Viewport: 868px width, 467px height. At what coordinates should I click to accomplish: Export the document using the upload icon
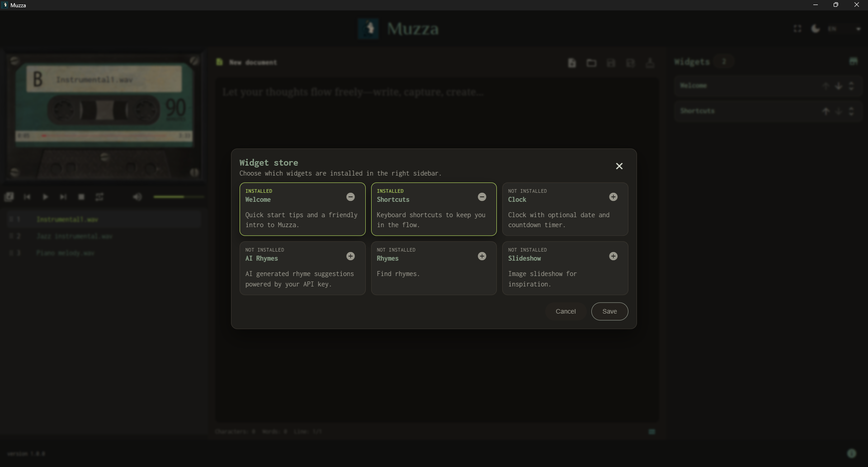pos(651,63)
